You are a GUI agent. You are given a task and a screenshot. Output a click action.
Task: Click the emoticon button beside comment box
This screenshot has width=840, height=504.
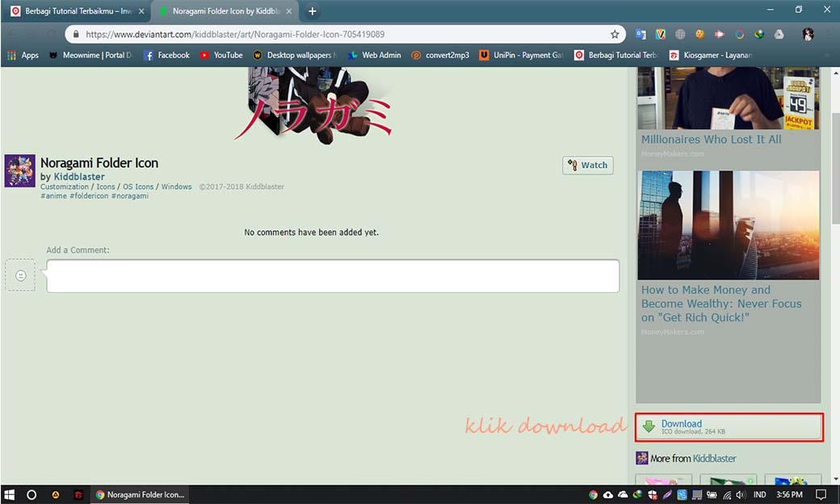point(20,275)
